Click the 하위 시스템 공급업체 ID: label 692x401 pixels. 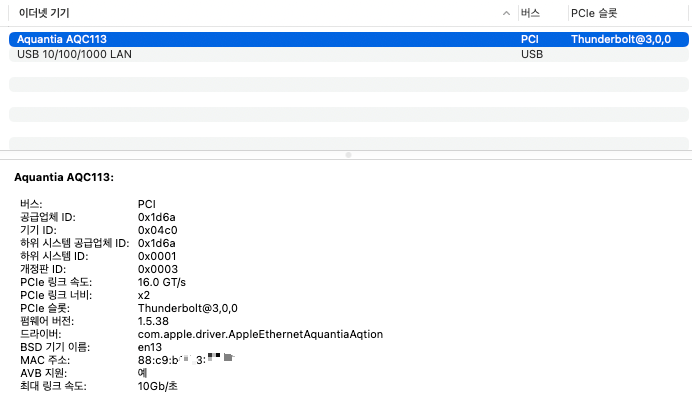(x=75, y=243)
